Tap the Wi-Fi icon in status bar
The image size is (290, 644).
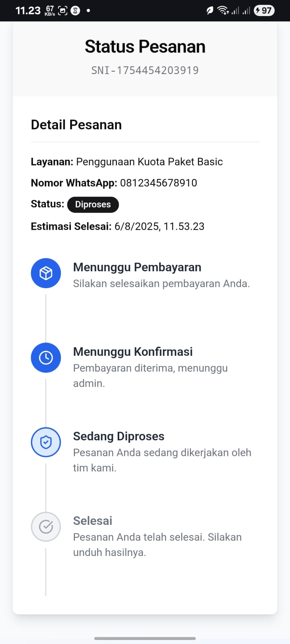pos(223,10)
